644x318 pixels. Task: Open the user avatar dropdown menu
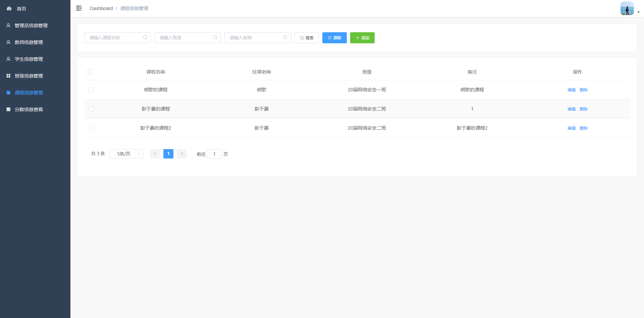[630, 9]
